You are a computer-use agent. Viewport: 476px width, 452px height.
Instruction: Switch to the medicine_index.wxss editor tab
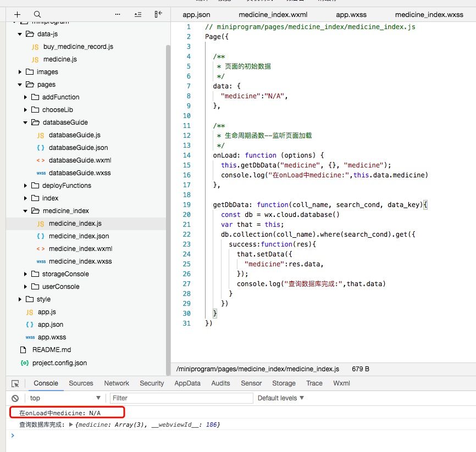click(x=429, y=15)
